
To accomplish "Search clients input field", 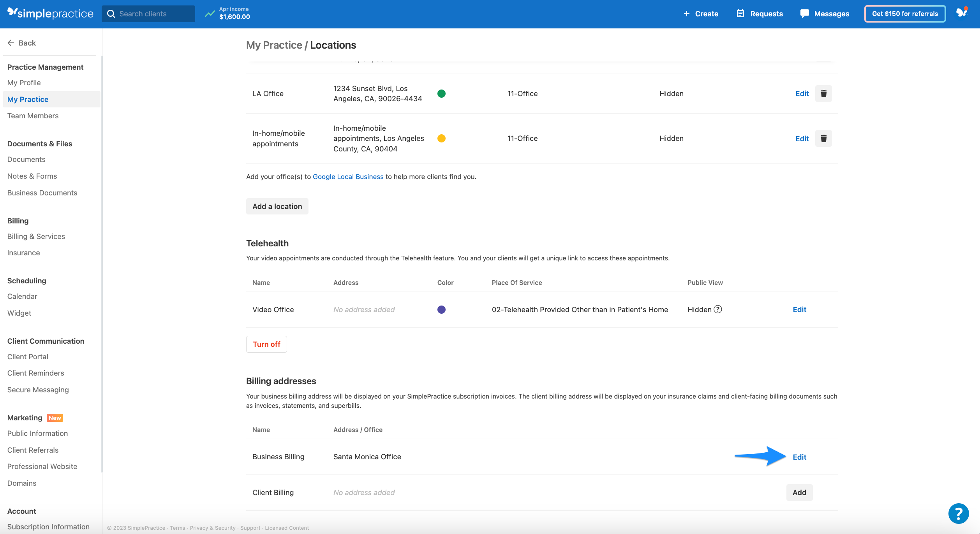I will tap(148, 14).
